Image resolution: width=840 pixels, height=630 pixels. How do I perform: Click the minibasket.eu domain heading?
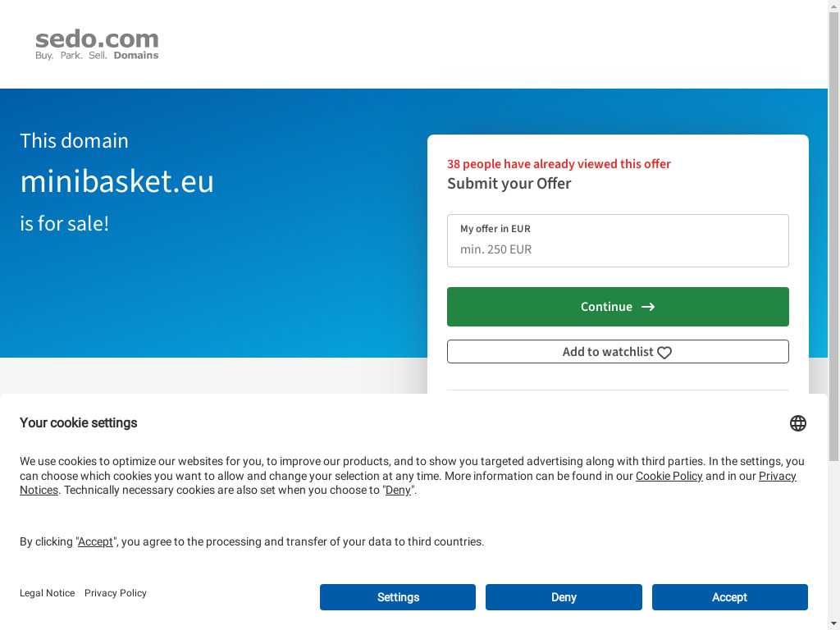click(116, 181)
